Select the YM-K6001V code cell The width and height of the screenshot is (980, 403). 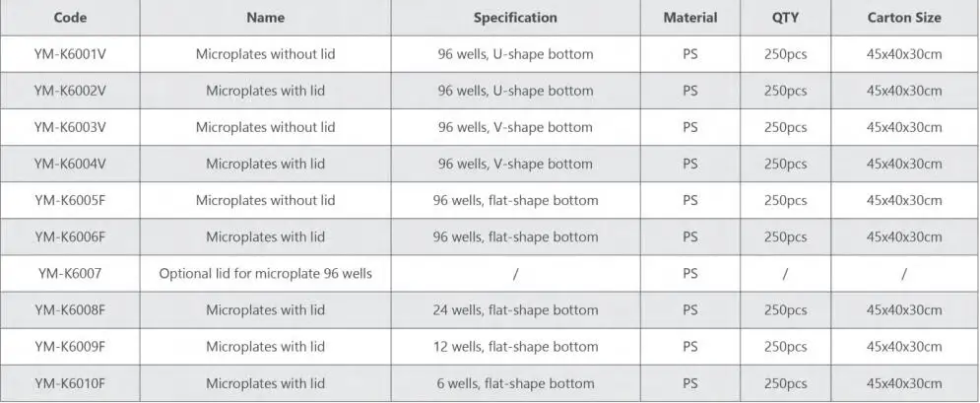click(x=70, y=54)
